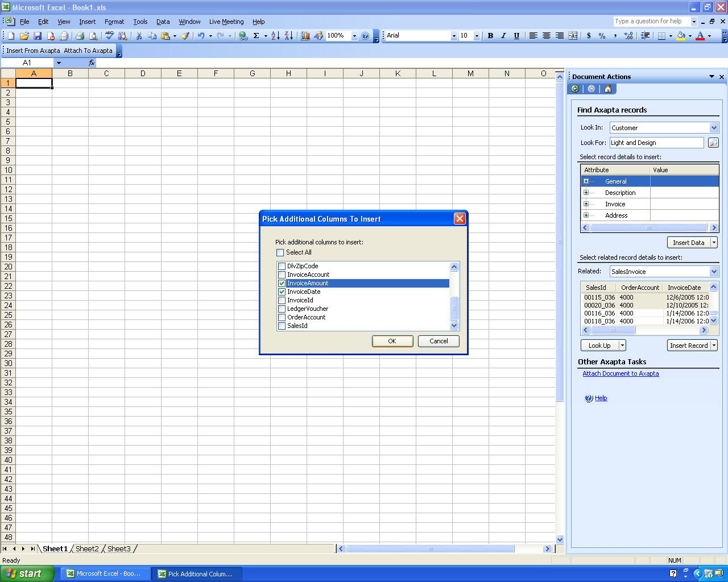This screenshot has height=582, width=728.
Task: Open the Zoom 100% dropdown
Action: click(x=354, y=36)
